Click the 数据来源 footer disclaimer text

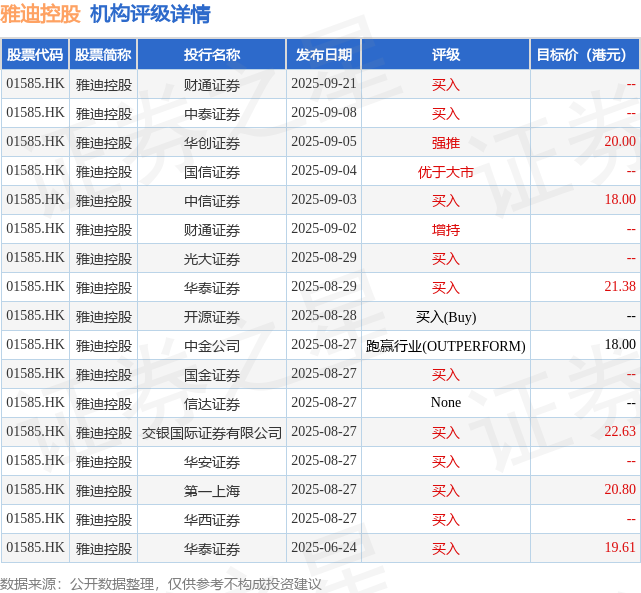[161, 584]
